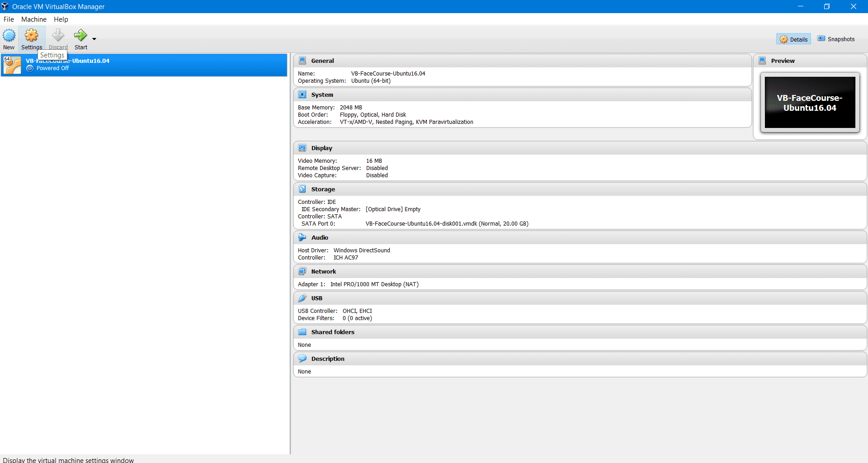
Task: Click the Preview header title
Action: click(783, 61)
